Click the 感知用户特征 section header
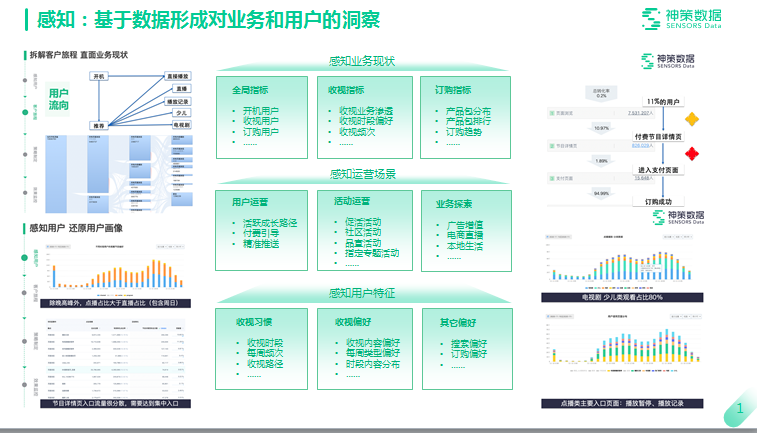Image resolution: width=757 pixels, height=433 pixels. (x=362, y=293)
